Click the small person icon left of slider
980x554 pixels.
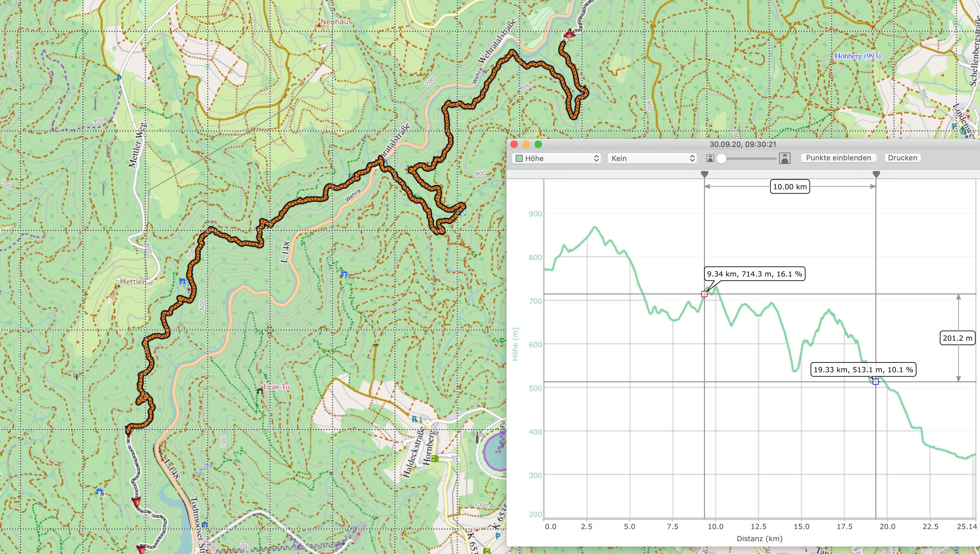point(710,158)
